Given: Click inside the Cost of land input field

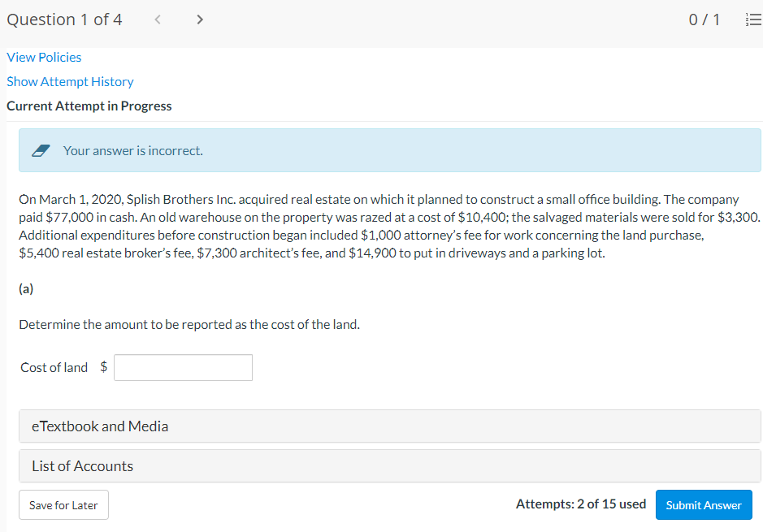Looking at the screenshot, I should [182, 367].
